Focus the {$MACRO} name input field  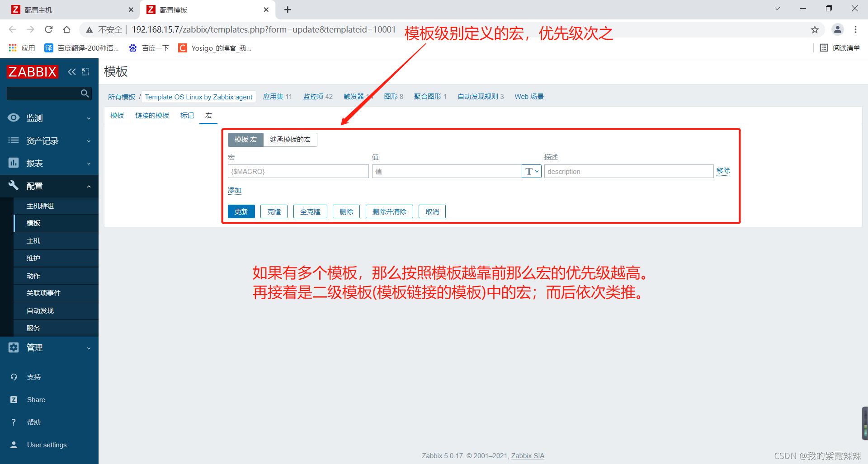[x=298, y=171]
